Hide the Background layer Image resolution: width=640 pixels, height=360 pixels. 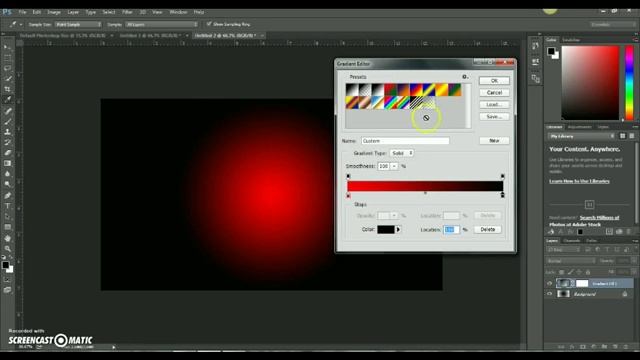549,294
